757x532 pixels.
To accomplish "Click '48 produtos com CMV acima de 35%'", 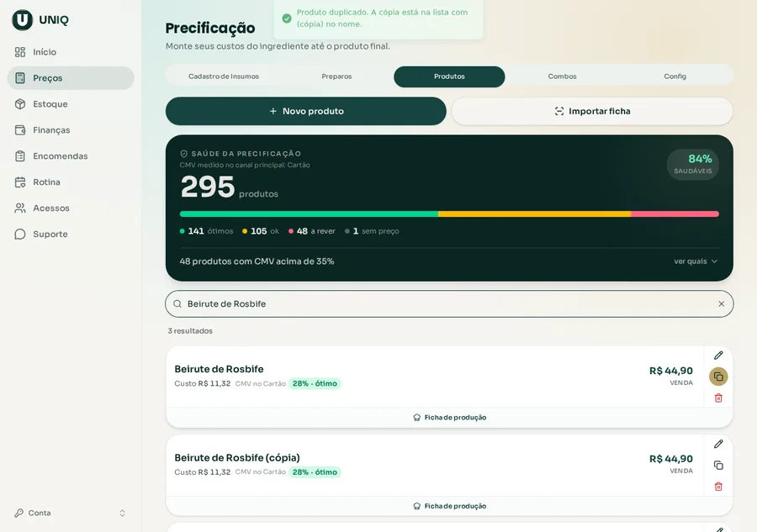I will tap(257, 261).
